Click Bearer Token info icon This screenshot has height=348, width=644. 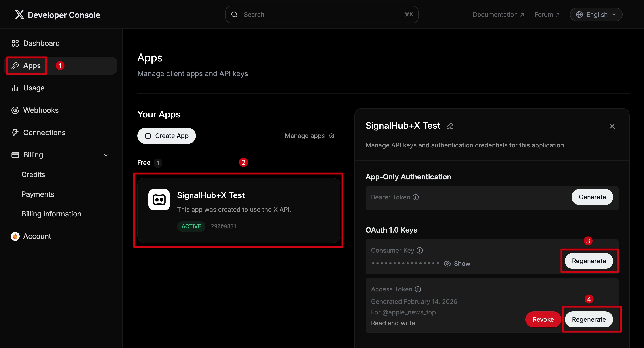(416, 197)
